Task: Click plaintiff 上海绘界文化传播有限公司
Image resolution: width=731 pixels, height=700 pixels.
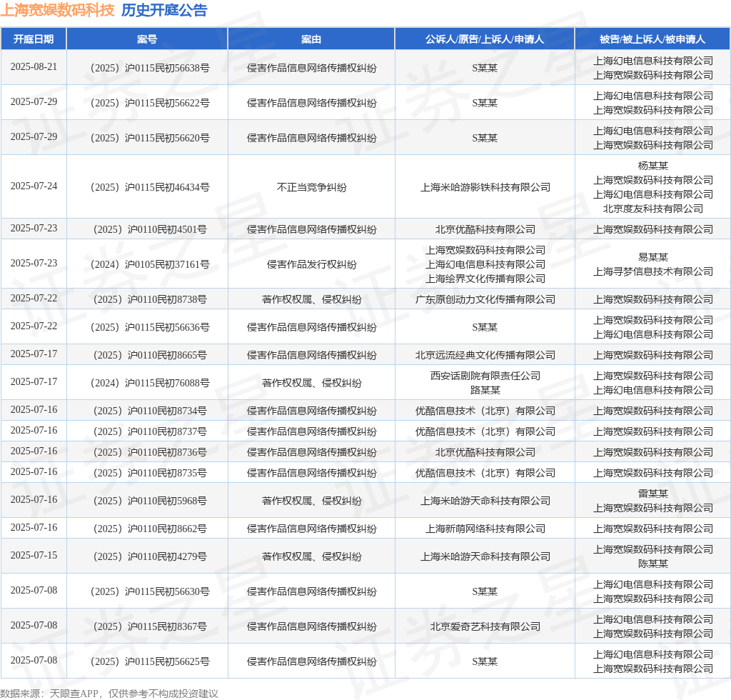Action: (x=485, y=279)
